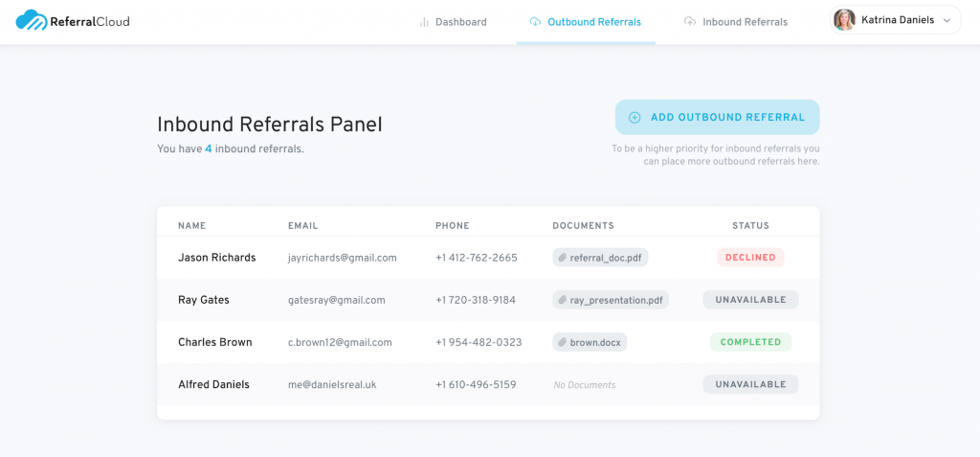Open the Dashboard tab
The width and height of the screenshot is (980, 457).
click(453, 22)
